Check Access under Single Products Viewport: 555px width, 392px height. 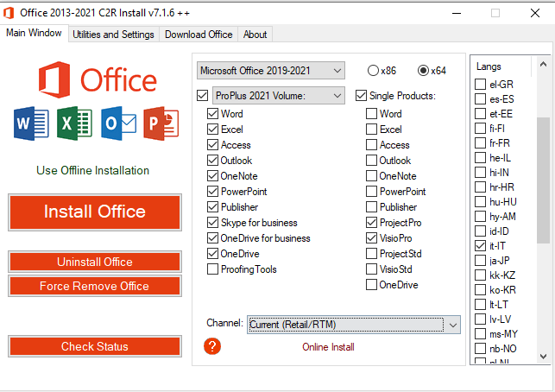(x=371, y=145)
